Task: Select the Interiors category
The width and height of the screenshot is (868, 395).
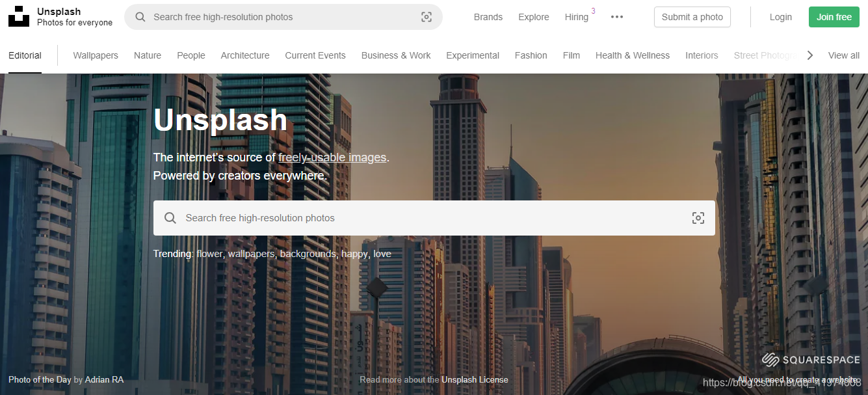Action: pos(702,55)
